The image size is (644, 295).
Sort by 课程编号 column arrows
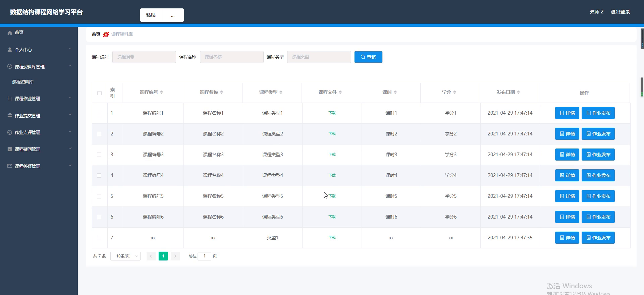coord(161,92)
